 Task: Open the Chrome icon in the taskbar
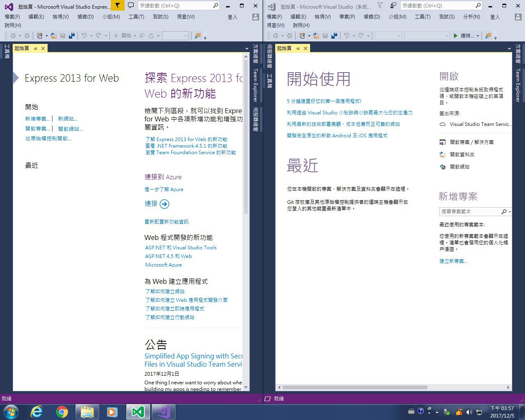point(62,412)
